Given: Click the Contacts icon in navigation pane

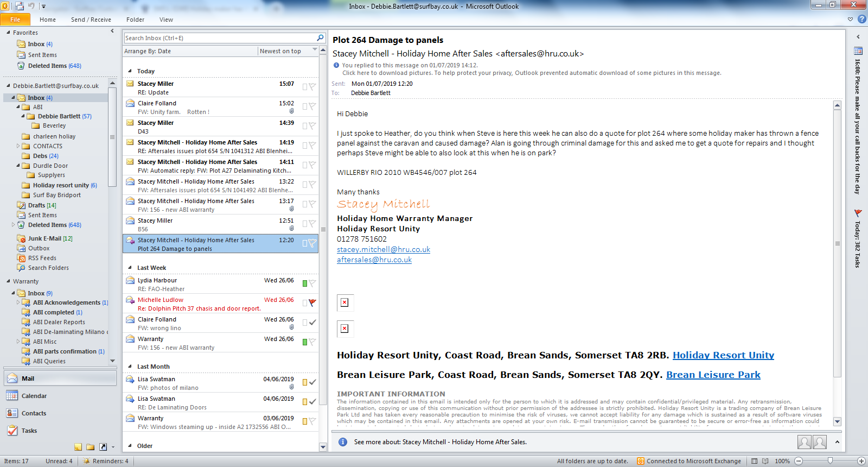Looking at the screenshot, I should click(12, 413).
